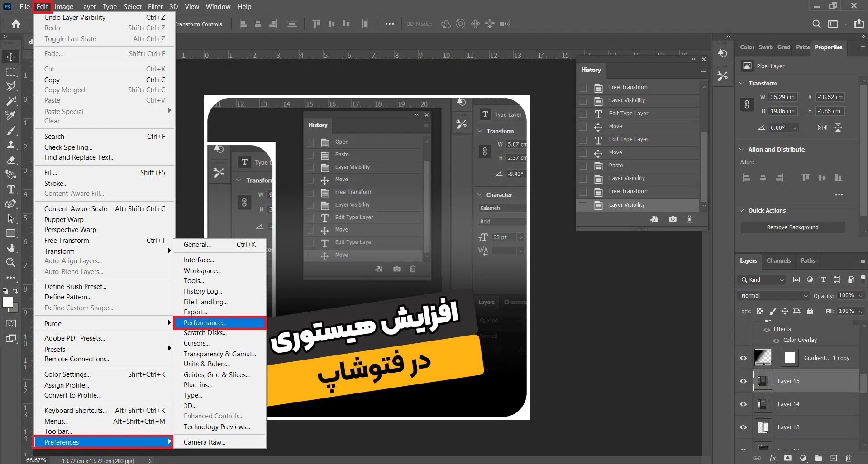The height and width of the screenshot is (464, 868).
Task: Create new snapshot with camera icon
Action: click(673, 219)
